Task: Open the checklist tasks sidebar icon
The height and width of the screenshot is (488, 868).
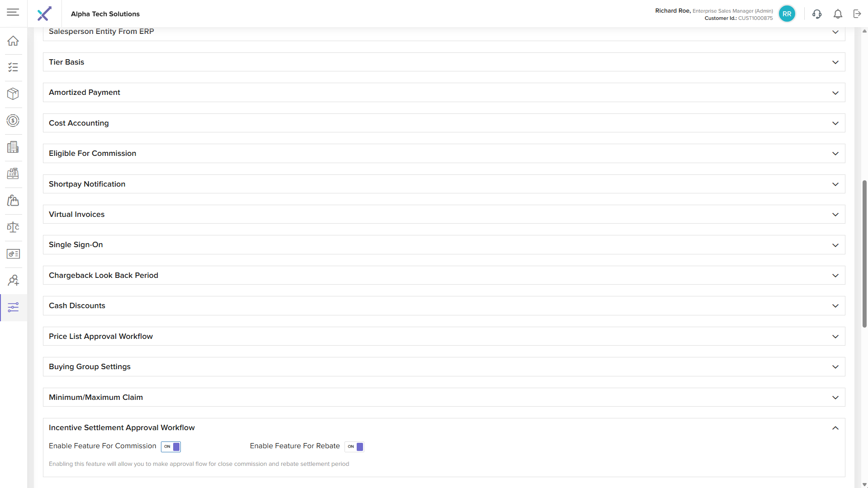Action: (x=13, y=67)
